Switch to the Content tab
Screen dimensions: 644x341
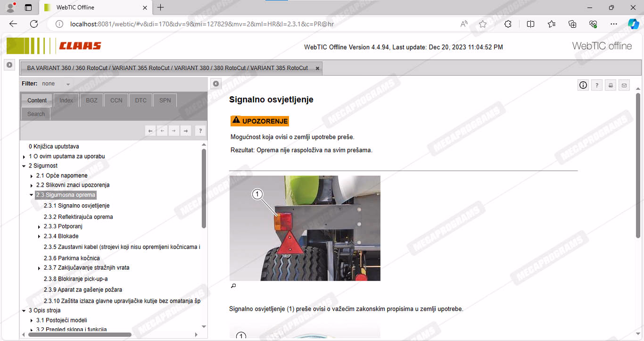pos(37,100)
